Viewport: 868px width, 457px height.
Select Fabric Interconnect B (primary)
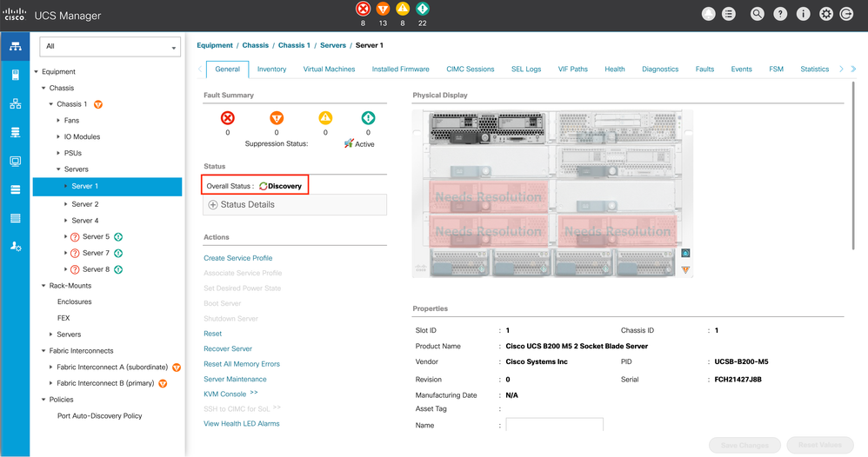(x=105, y=383)
